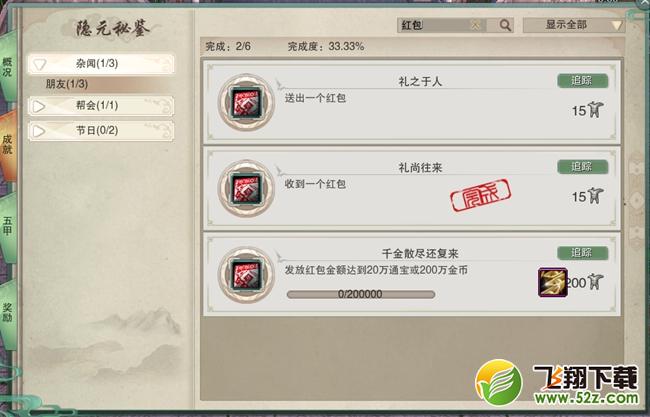Click the red packet icon for 礼尚往来
The height and width of the screenshot is (417, 650).
(x=246, y=188)
